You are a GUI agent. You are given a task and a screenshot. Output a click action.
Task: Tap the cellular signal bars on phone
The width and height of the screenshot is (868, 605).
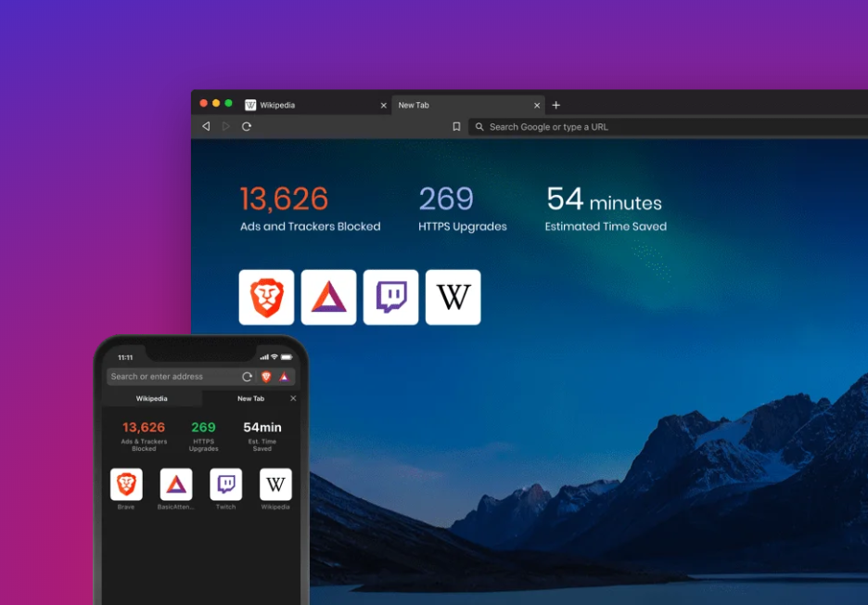pos(264,357)
